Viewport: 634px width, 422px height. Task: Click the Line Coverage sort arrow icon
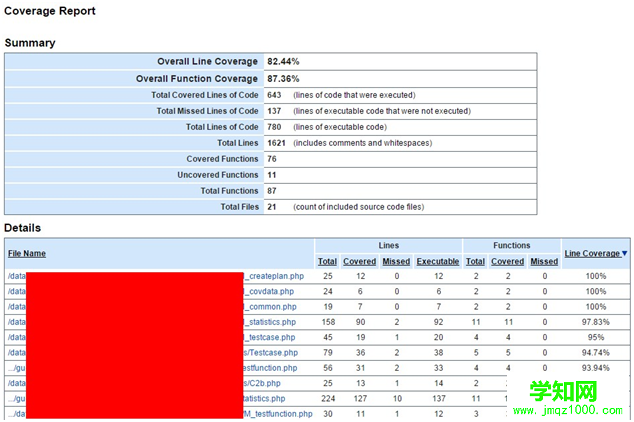click(x=625, y=253)
